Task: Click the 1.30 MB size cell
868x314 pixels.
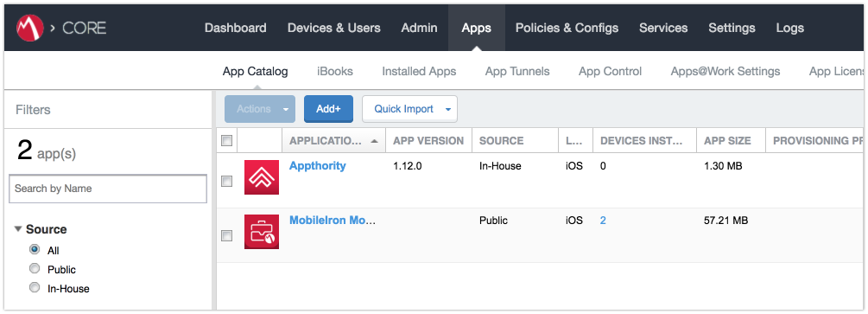Action: click(x=723, y=166)
